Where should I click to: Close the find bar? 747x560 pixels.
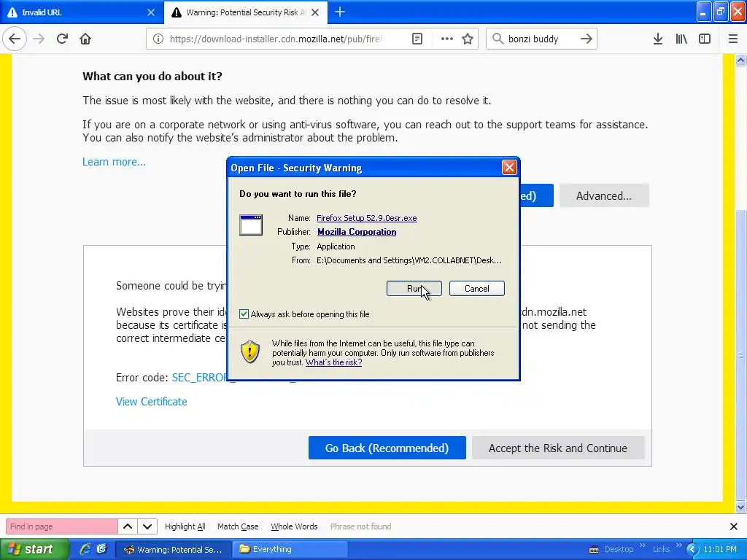coord(734,526)
